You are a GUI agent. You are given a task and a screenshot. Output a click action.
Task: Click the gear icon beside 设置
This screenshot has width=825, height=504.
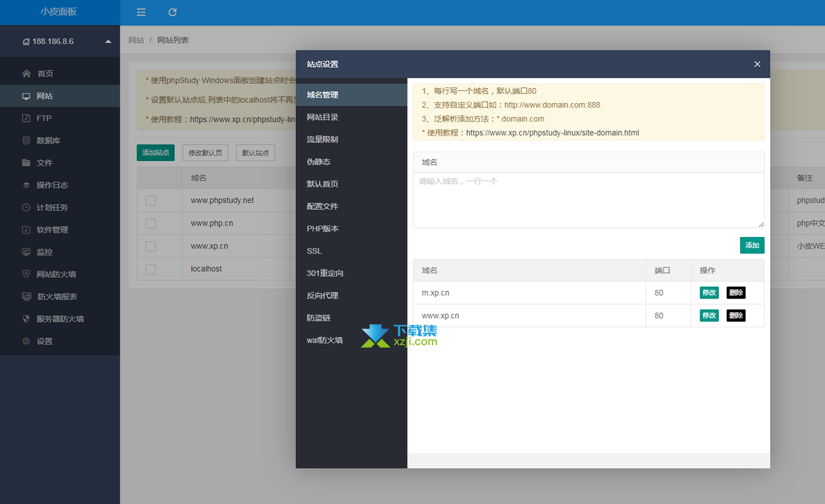[x=26, y=341]
